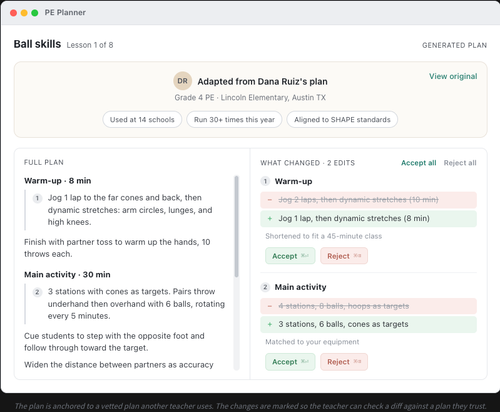Click 'Adapted from Dana Ruiz's plan' title
This screenshot has width=500, height=412.
tap(262, 82)
